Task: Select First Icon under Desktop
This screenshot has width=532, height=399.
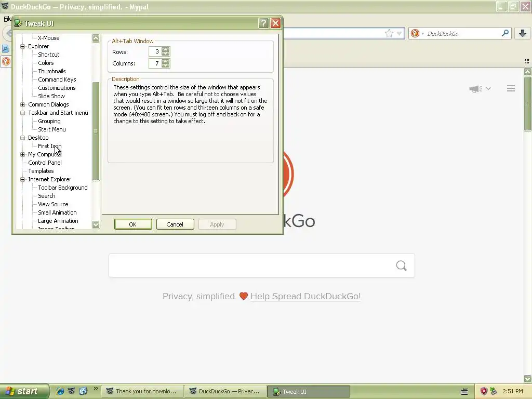Action: coord(49,146)
